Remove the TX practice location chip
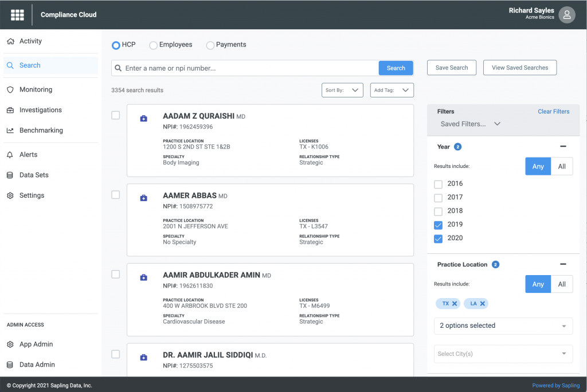The image size is (587, 392). coord(453,303)
